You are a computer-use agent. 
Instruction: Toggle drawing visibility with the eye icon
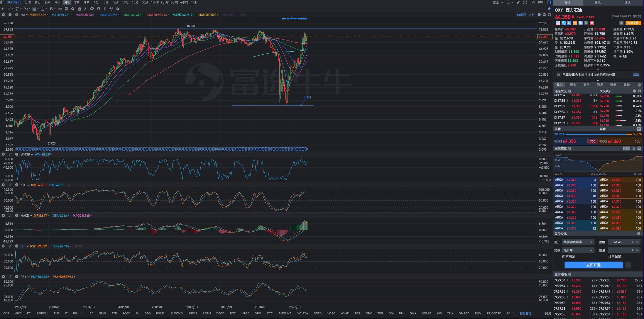pyautogui.click(x=92, y=9)
